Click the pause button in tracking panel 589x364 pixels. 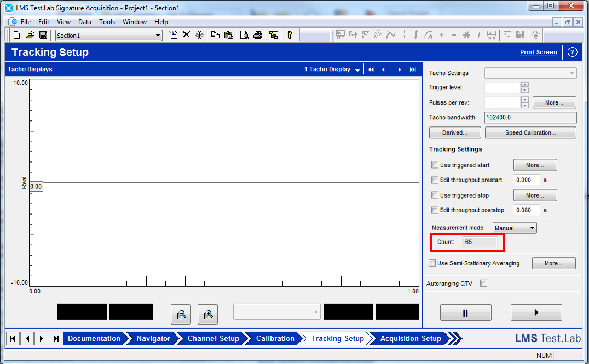(465, 313)
